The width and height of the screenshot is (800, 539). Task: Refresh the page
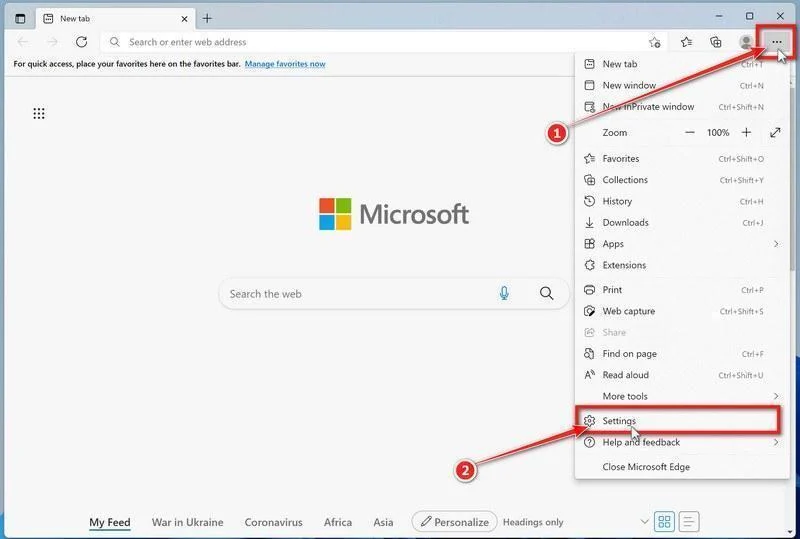(82, 42)
